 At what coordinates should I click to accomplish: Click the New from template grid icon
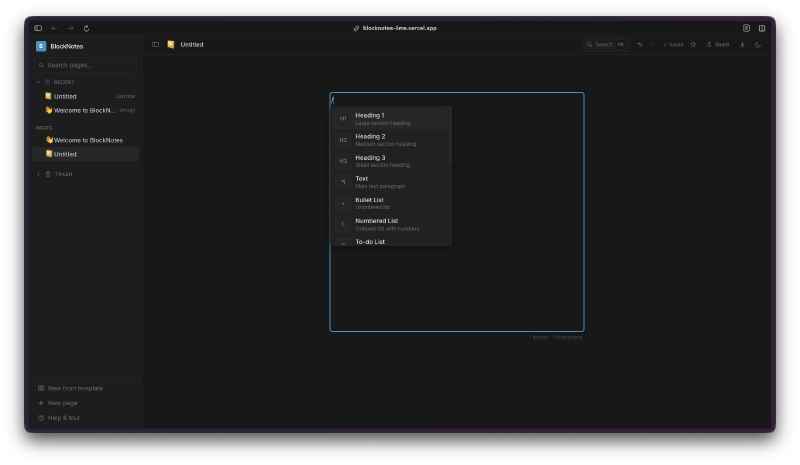coord(41,388)
